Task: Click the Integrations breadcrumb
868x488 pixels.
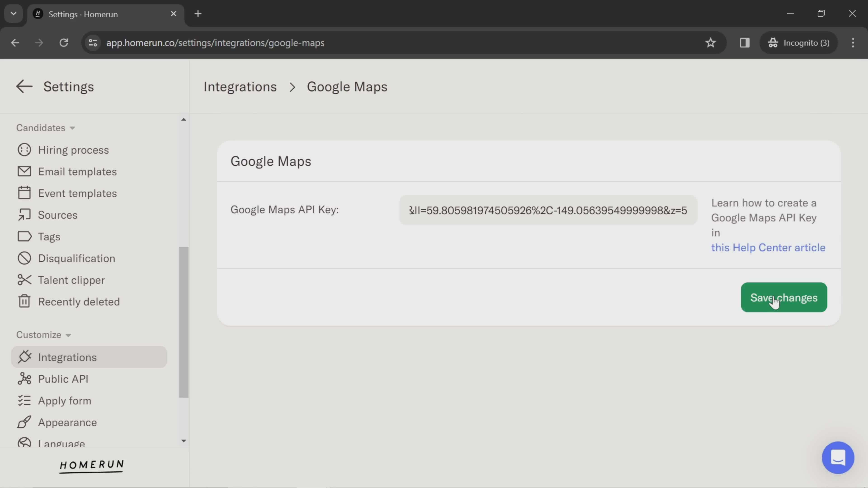Action: coord(240,87)
